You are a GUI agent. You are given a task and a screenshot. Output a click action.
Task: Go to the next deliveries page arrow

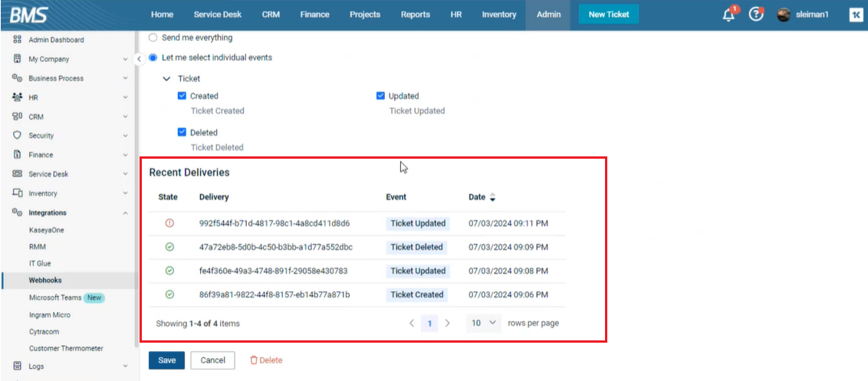click(448, 324)
